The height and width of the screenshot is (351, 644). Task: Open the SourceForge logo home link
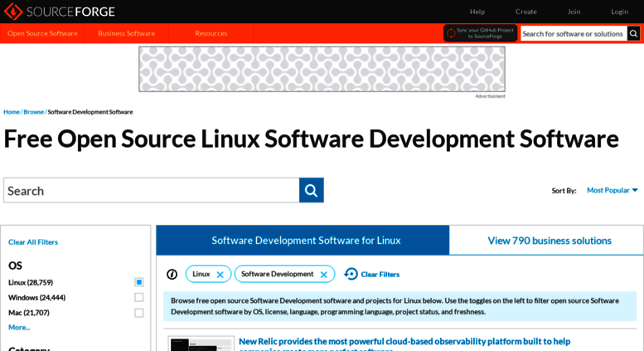tap(60, 12)
